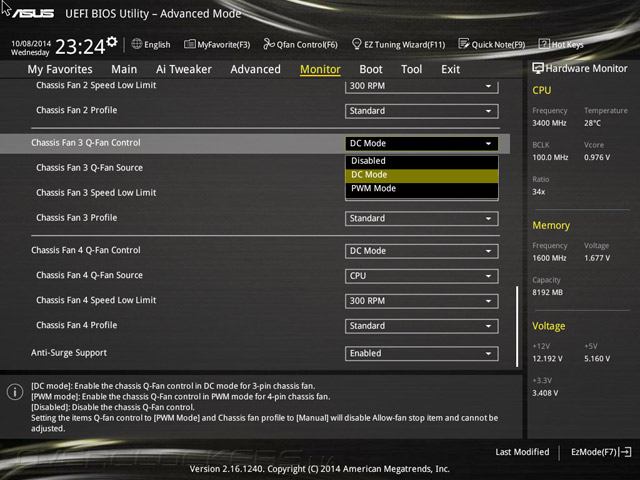This screenshot has width=640, height=480.
Task: Select Chassis Fan 4 Profile label
Action: 76,325
